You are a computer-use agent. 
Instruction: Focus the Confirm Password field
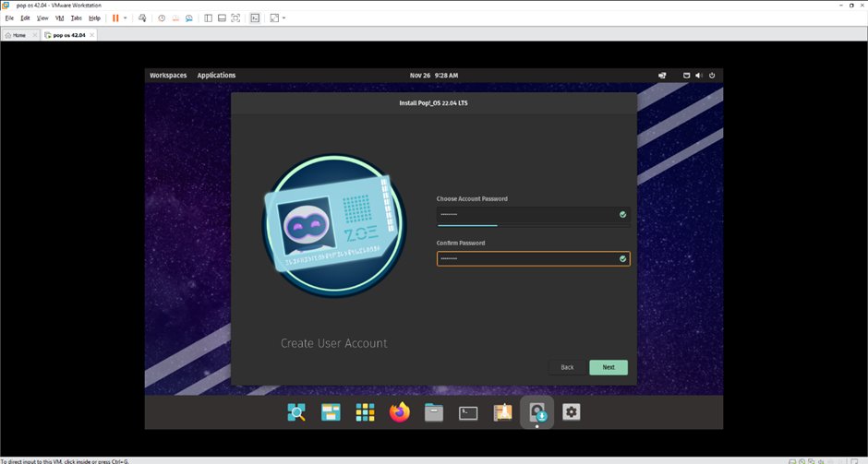[526, 258]
